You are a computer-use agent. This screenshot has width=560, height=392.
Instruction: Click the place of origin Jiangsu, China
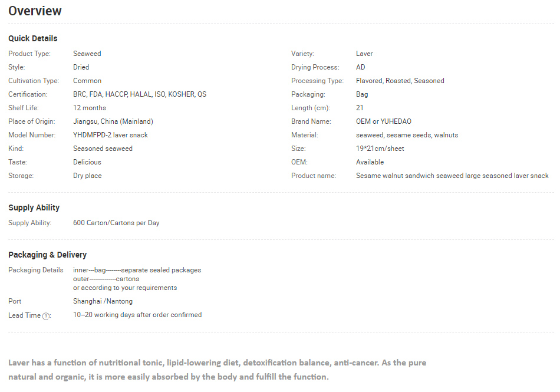pos(113,121)
